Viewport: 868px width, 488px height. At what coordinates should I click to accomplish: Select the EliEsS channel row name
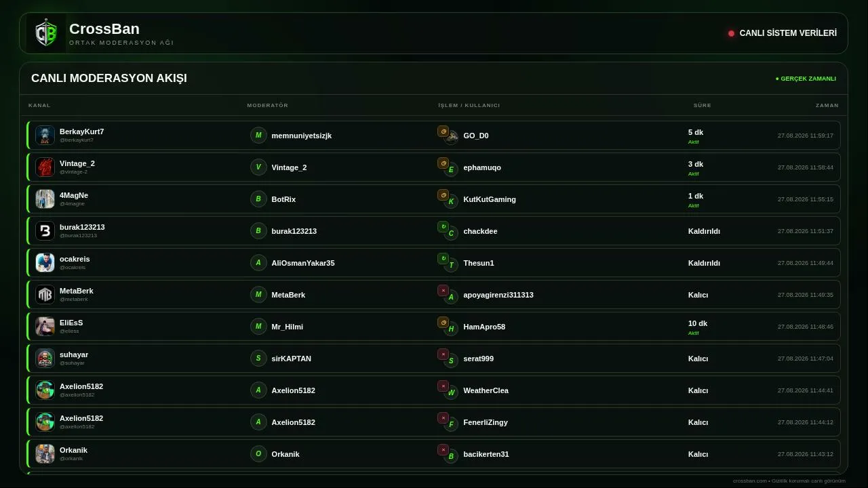click(x=71, y=323)
